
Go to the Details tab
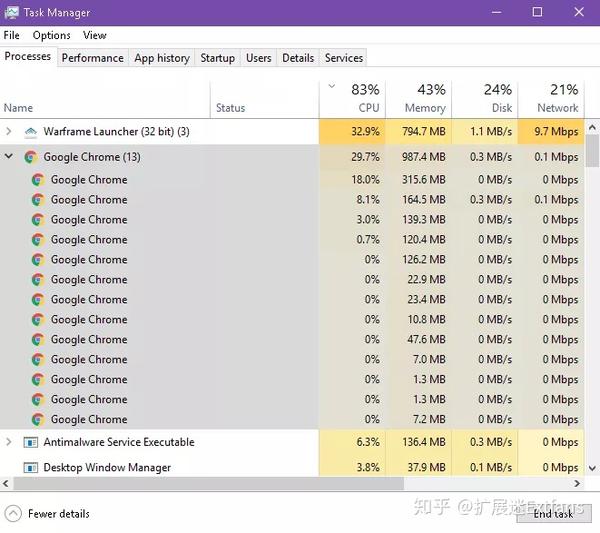point(298,58)
